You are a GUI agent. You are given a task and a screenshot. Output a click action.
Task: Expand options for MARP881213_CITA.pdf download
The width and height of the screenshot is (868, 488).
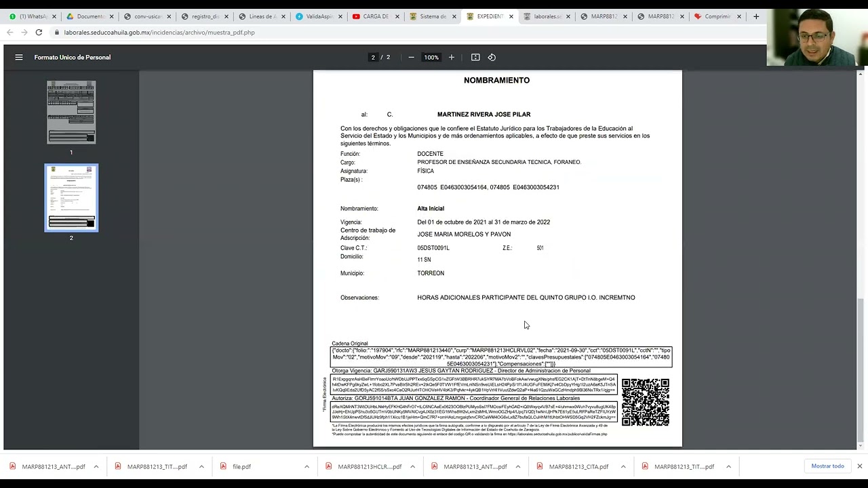tap(623, 466)
